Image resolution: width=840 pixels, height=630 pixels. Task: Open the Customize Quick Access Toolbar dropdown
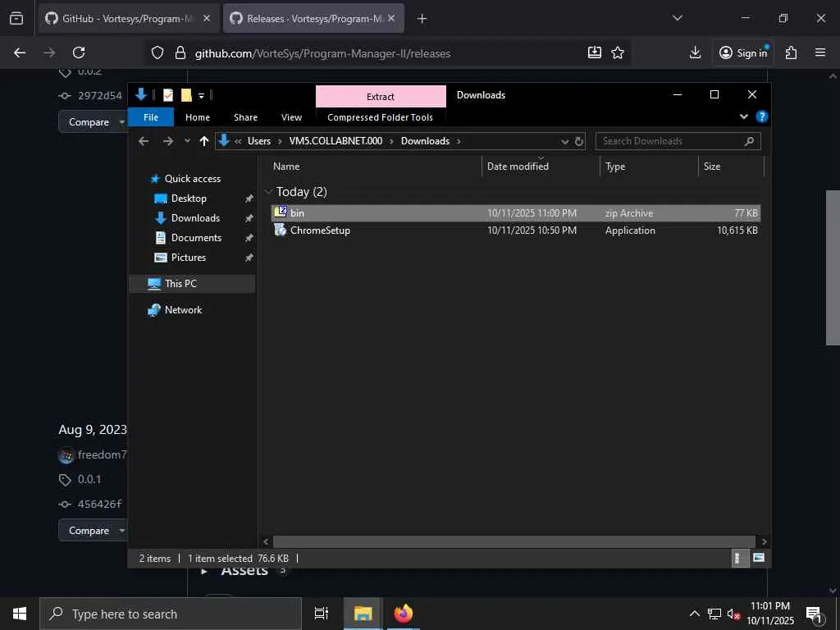pyautogui.click(x=202, y=96)
